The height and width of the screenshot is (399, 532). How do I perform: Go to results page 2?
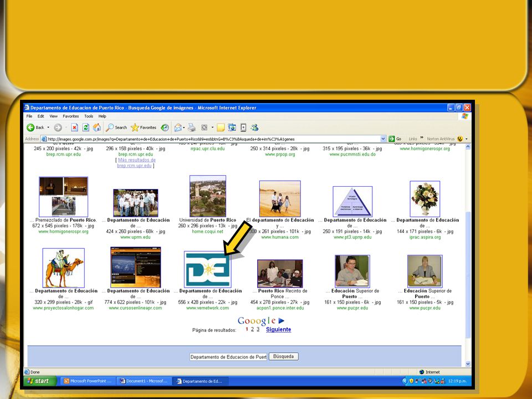tap(252, 329)
